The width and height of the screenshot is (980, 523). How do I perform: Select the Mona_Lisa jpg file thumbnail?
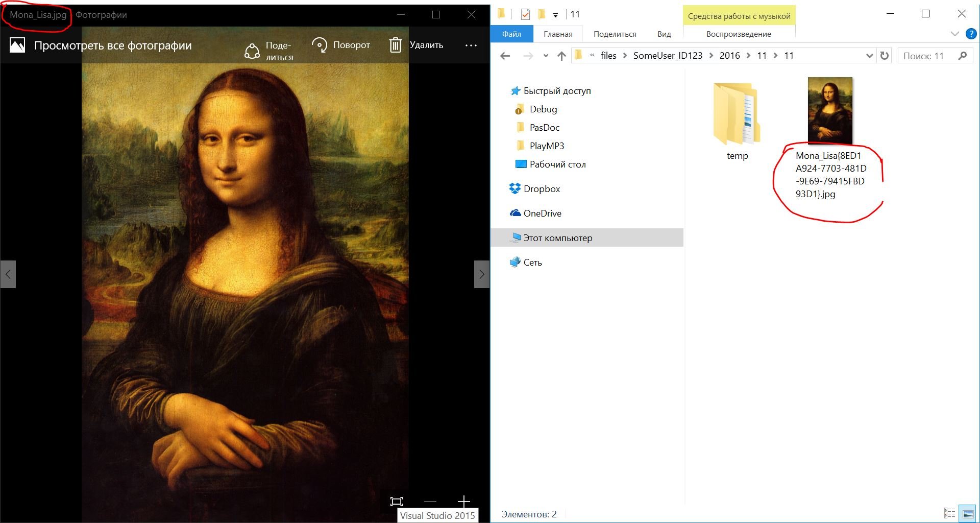(830, 111)
